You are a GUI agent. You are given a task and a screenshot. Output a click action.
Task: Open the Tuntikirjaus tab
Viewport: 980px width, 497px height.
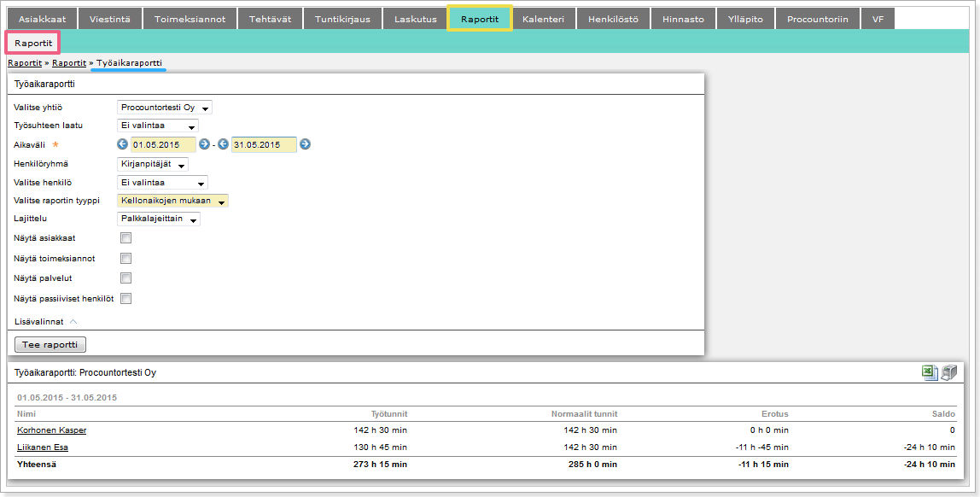pos(342,19)
